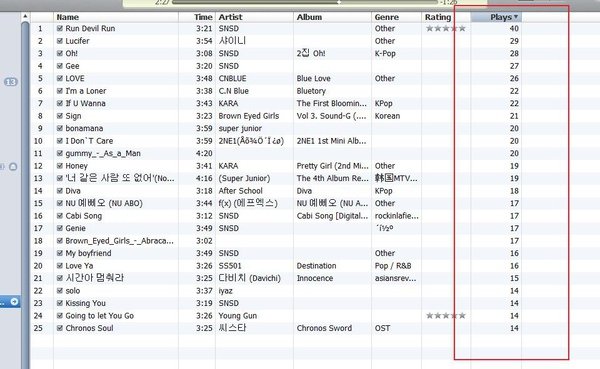Click the sidebar badge showing 13

(x=11, y=82)
